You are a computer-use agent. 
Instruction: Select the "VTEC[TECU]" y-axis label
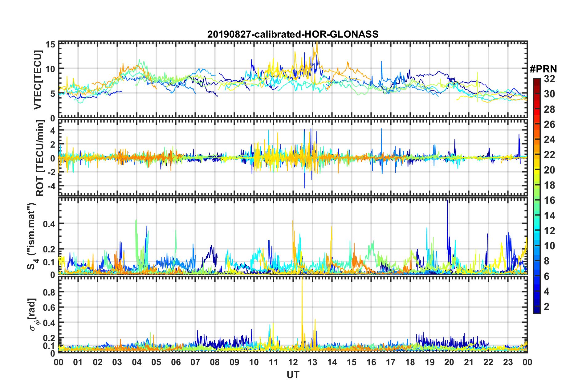click(x=38, y=80)
